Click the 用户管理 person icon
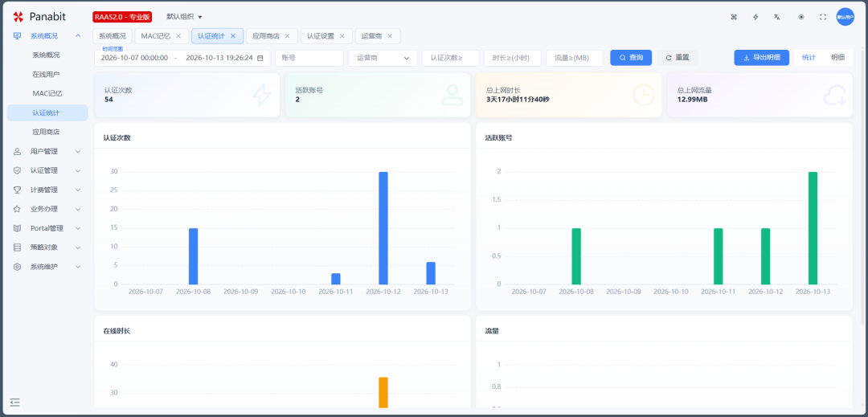The height and width of the screenshot is (417, 868). tap(17, 151)
